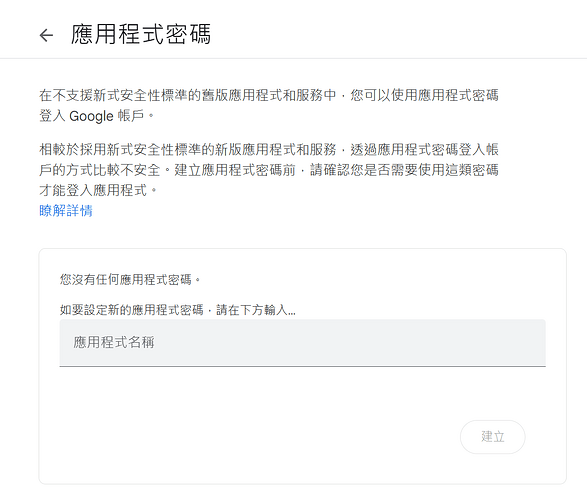Open the 瞭解詳情 link

pos(66,211)
